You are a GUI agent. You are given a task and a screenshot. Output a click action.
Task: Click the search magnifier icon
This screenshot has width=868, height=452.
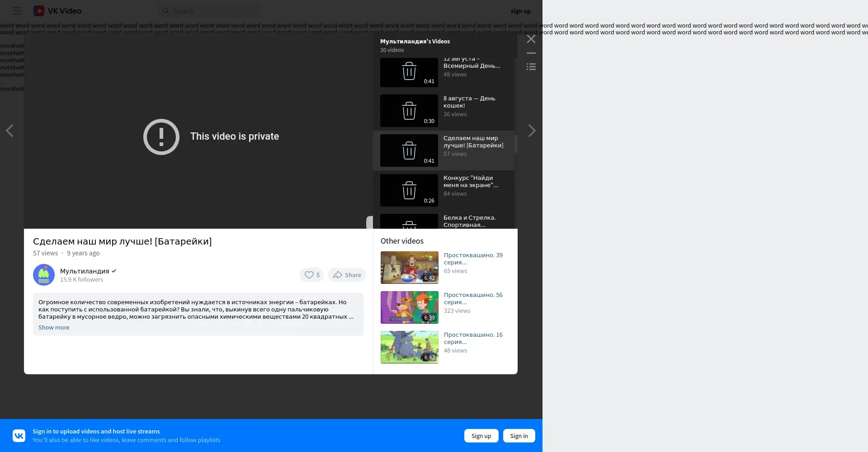pos(166,11)
